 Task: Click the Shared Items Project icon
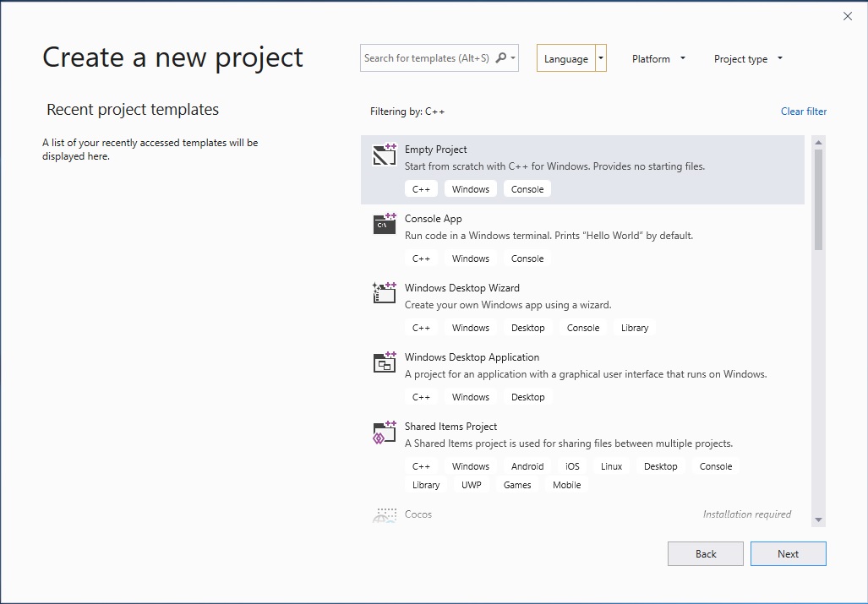tap(385, 432)
